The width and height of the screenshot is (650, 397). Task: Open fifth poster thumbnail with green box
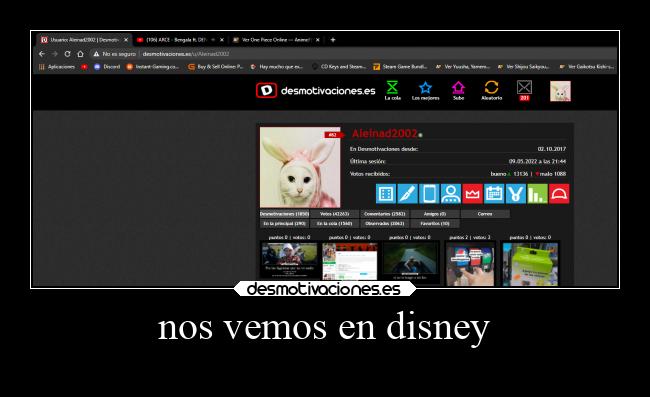click(530, 264)
